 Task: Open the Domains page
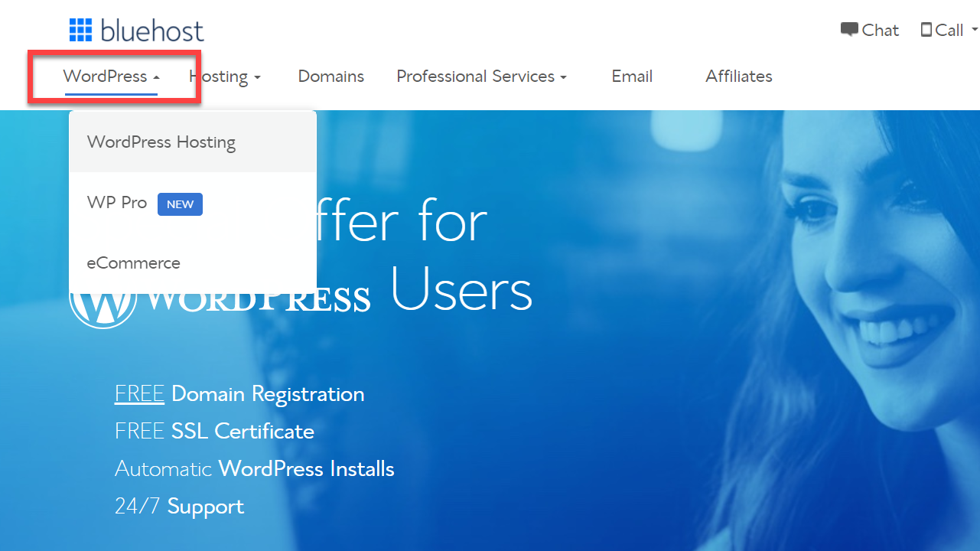(331, 77)
